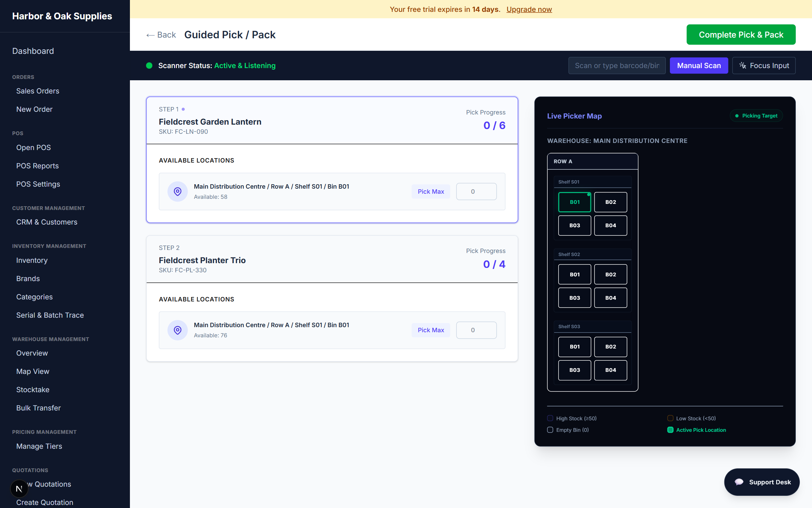Screen dimensions: 812x508
Task: Open Bulk Transfer in sidebar
Action: coord(39,408)
